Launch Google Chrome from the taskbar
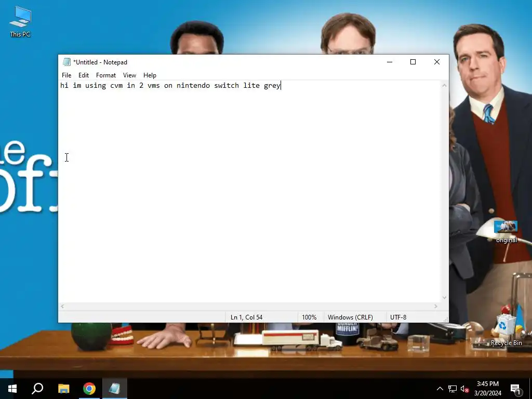This screenshot has width=532, height=399. (x=89, y=389)
